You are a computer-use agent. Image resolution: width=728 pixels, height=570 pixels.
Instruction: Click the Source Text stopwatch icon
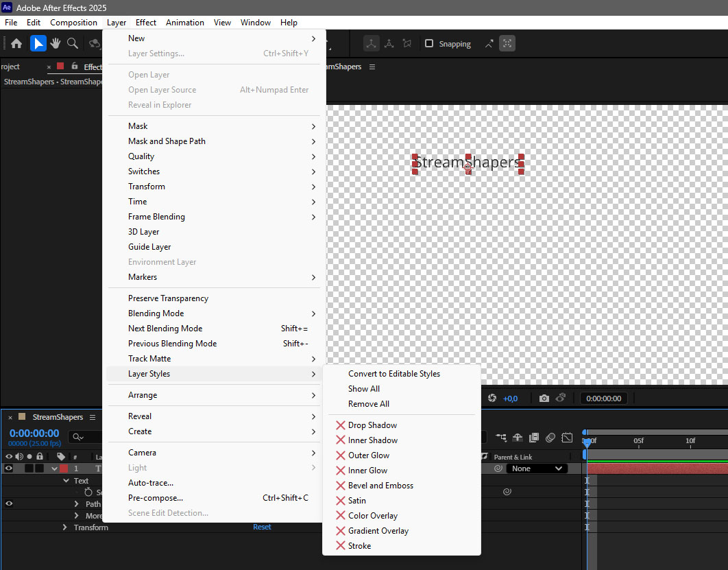pos(88,492)
